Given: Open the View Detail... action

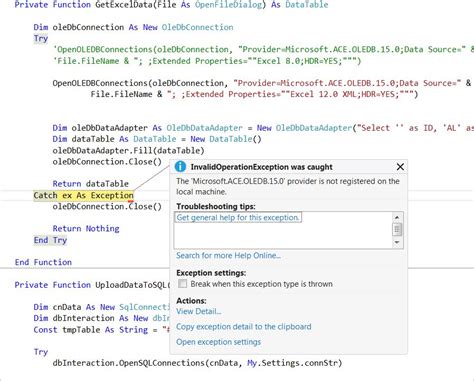Looking at the screenshot, I should pyautogui.click(x=198, y=311).
